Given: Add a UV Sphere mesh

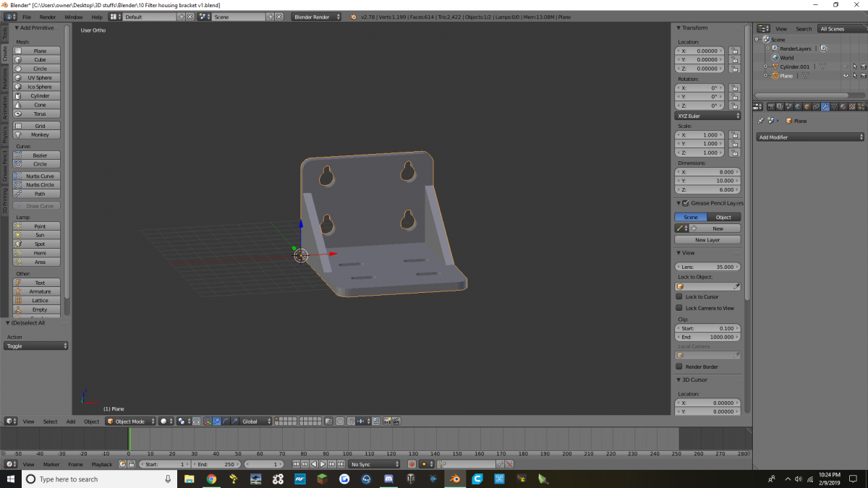Looking at the screenshot, I should (x=37, y=77).
